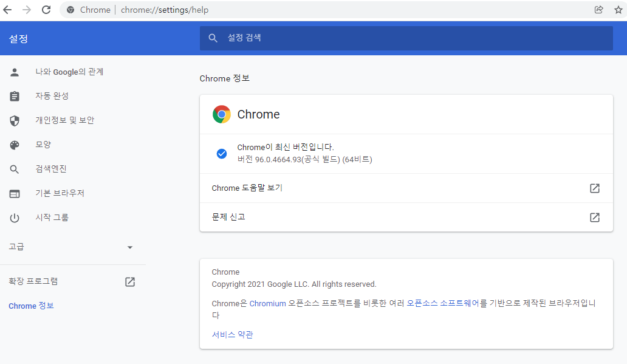Screen dimensions: 627x364
Task: Open 개인정보 및 보안 settings
Action: [x=65, y=120]
